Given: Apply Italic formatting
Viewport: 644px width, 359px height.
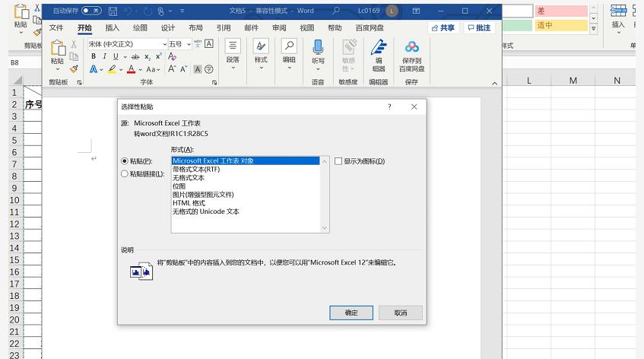Looking at the screenshot, I should click(x=104, y=56).
